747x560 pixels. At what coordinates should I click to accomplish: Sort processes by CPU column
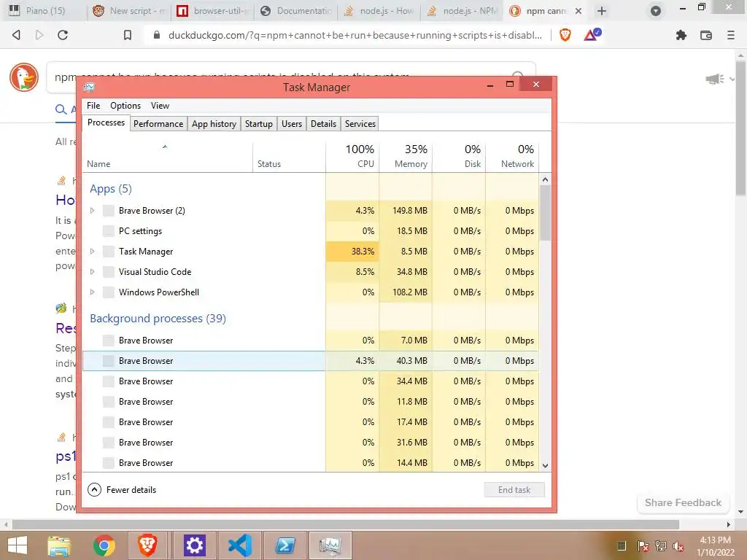coord(352,156)
